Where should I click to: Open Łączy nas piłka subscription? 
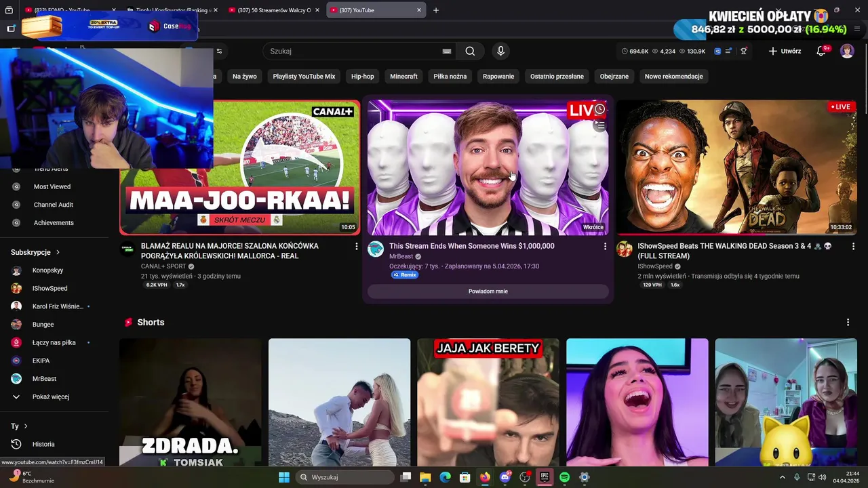pyautogui.click(x=54, y=342)
